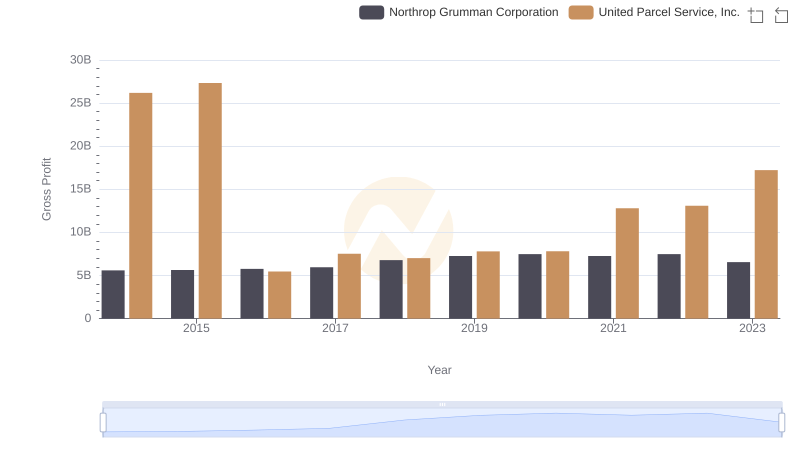Image resolution: width=800 pixels, height=461 pixels.
Task: Click the 2021 x-axis label
Action: 613,328
